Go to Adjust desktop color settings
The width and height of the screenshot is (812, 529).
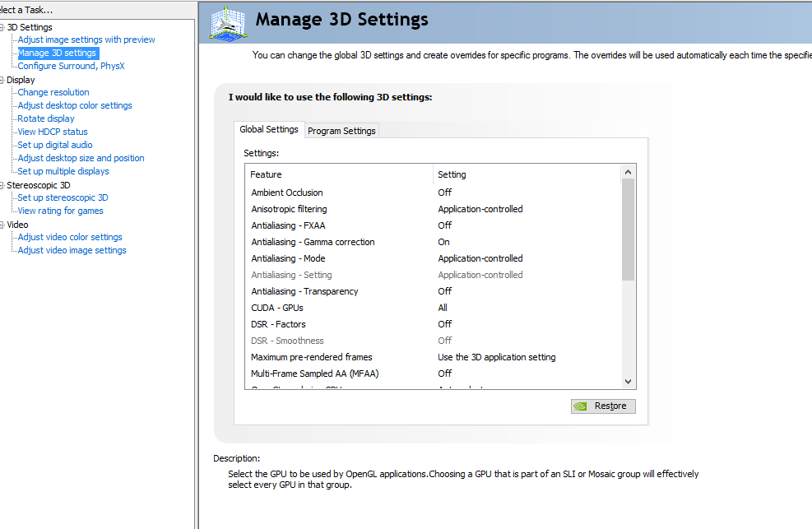pyautogui.click(x=75, y=105)
